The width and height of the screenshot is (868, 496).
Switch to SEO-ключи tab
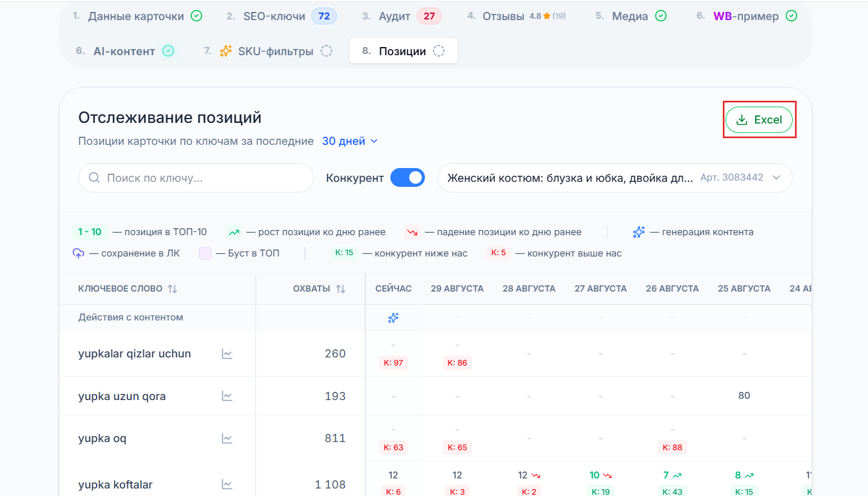click(281, 16)
